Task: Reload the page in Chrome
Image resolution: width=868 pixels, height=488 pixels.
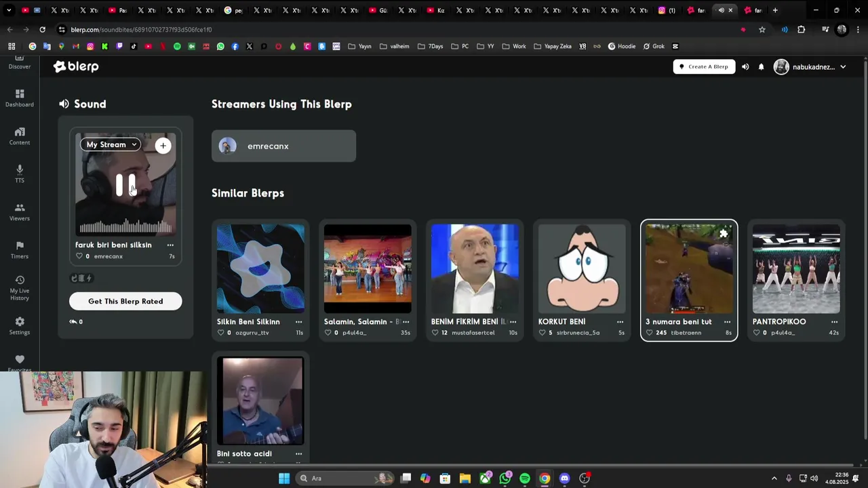Action: tap(42, 30)
